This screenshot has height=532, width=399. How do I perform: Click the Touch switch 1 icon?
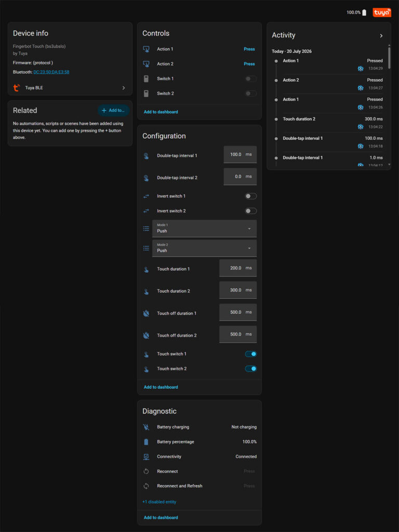pos(146,354)
